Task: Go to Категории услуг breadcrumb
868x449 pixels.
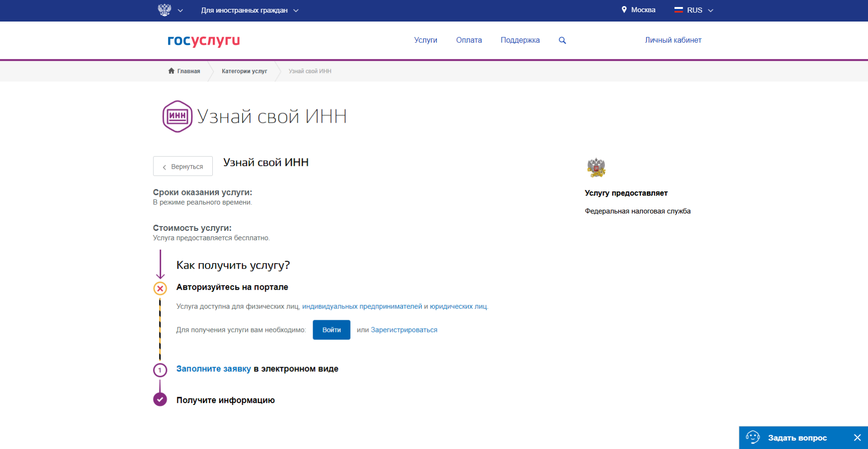Action: pyautogui.click(x=244, y=71)
